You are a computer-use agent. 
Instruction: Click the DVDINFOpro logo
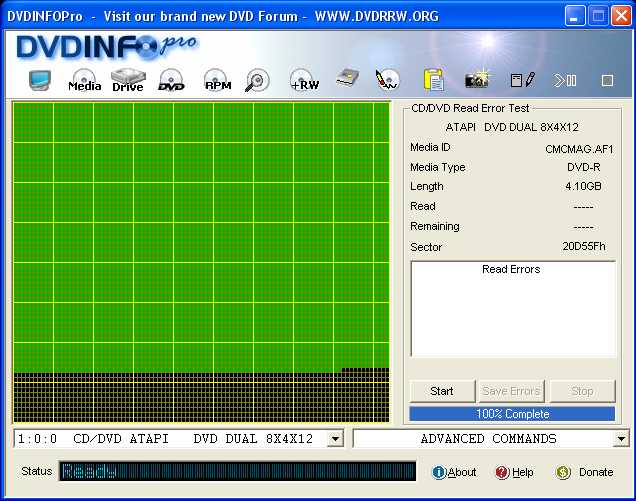coord(106,47)
